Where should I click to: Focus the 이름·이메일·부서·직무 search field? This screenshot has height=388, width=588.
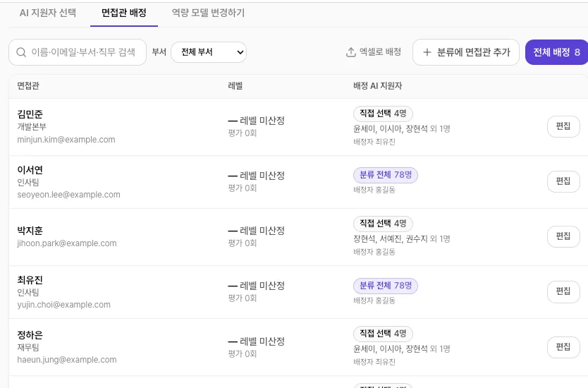tap(78, 52)
